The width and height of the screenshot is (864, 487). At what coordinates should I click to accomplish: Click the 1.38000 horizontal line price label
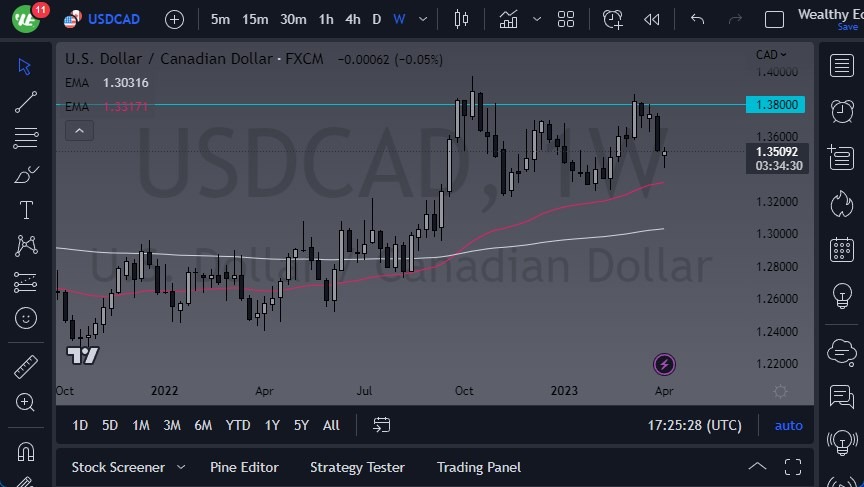777,104
